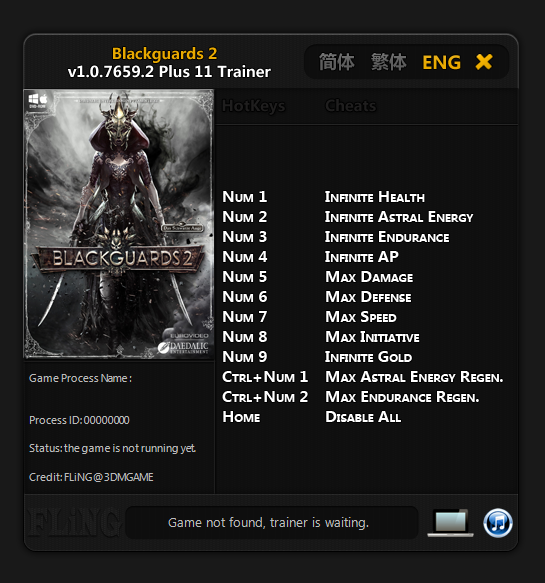The width and height of the screenshot is (545, 583).
Task: Switch language to 简体
Action: 337,62
